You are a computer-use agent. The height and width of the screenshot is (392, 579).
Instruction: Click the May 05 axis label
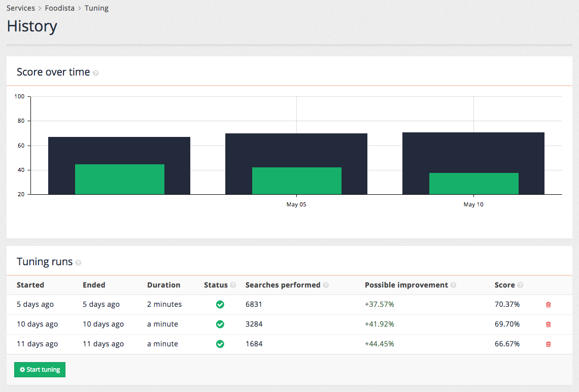(296, 204)
